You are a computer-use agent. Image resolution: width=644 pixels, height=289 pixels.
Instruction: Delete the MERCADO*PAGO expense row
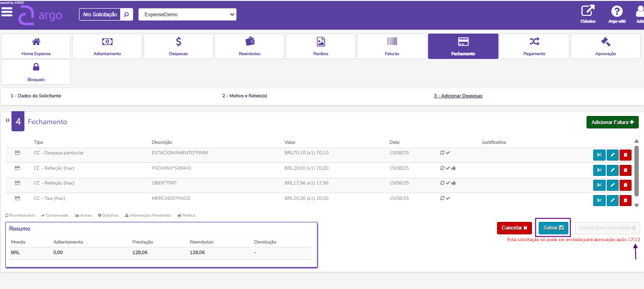pyautogui.click(x=625, y=200)
